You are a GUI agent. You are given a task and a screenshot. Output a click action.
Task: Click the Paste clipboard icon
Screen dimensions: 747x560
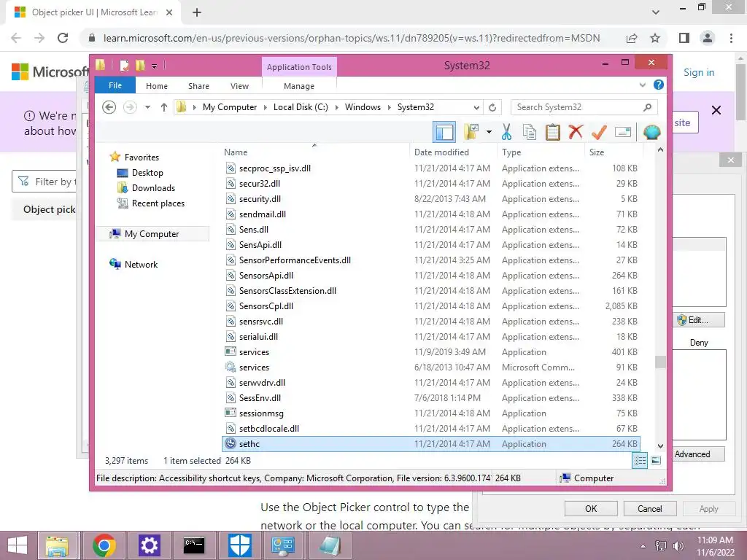click(x=553, y=132)
